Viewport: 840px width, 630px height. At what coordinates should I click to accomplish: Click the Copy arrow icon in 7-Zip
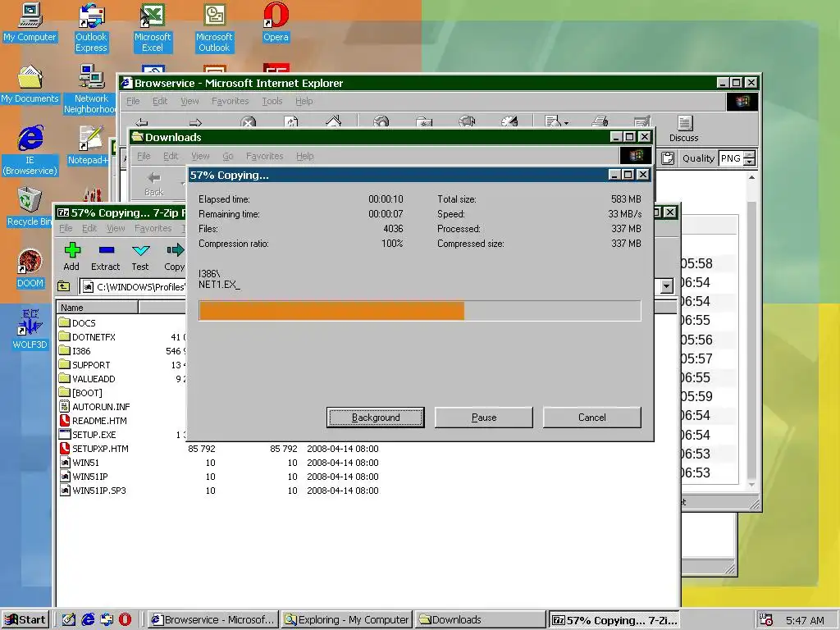coord(176,250)
